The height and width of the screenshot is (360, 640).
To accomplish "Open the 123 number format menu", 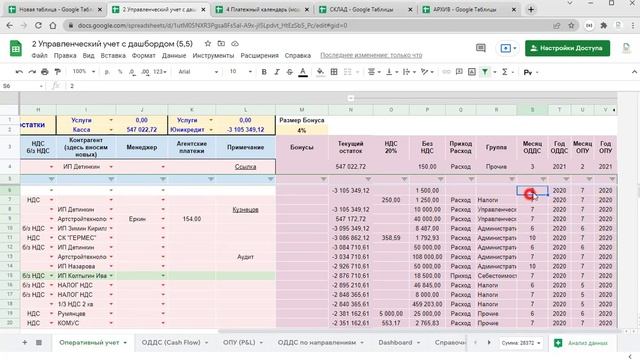I will 160,71.
